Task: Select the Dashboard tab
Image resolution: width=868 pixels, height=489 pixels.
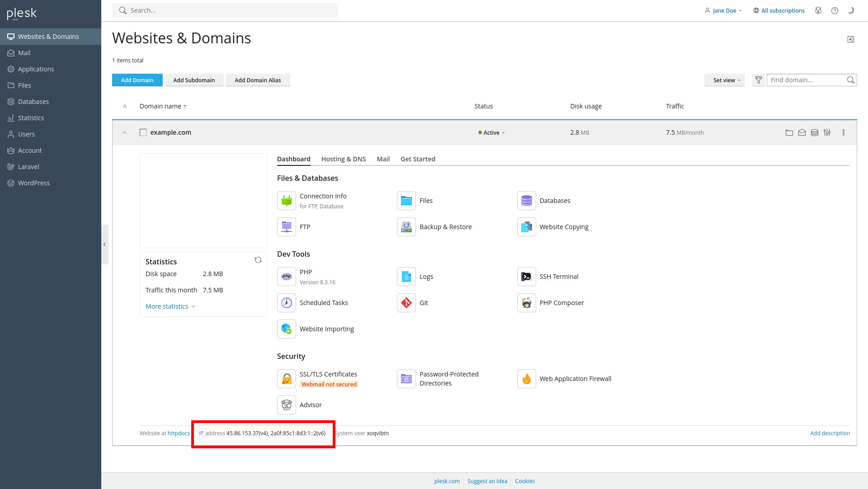Action: pos(294,159)
